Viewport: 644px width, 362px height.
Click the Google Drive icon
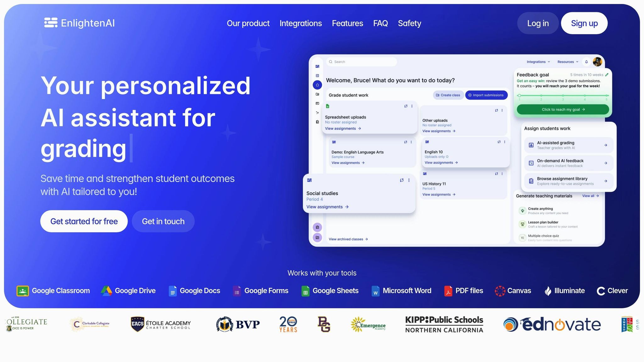click(106, 291)
